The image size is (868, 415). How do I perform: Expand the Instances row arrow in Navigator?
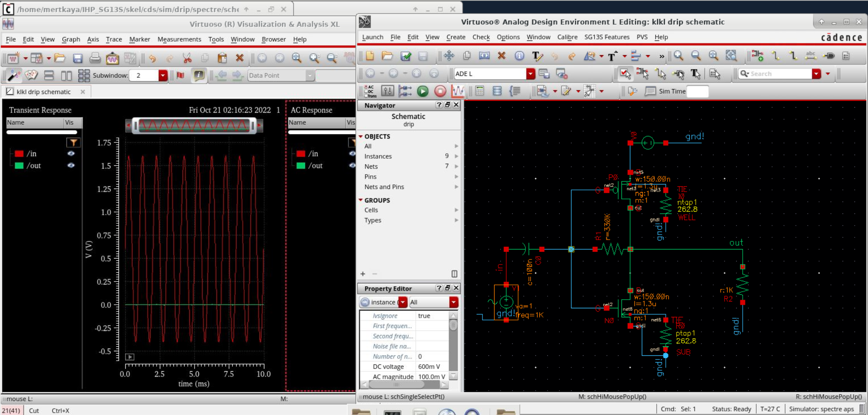(x=456, y=156)
